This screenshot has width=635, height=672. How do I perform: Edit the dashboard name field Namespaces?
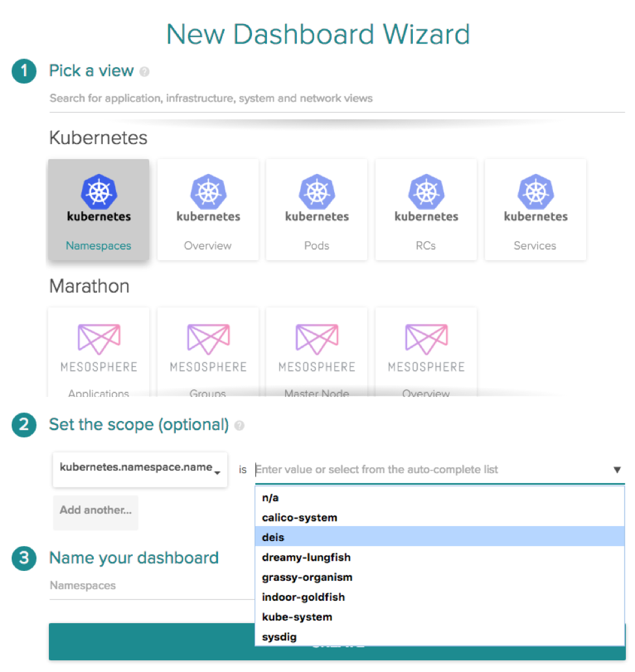pyautogui.click(x=152, y=586)
